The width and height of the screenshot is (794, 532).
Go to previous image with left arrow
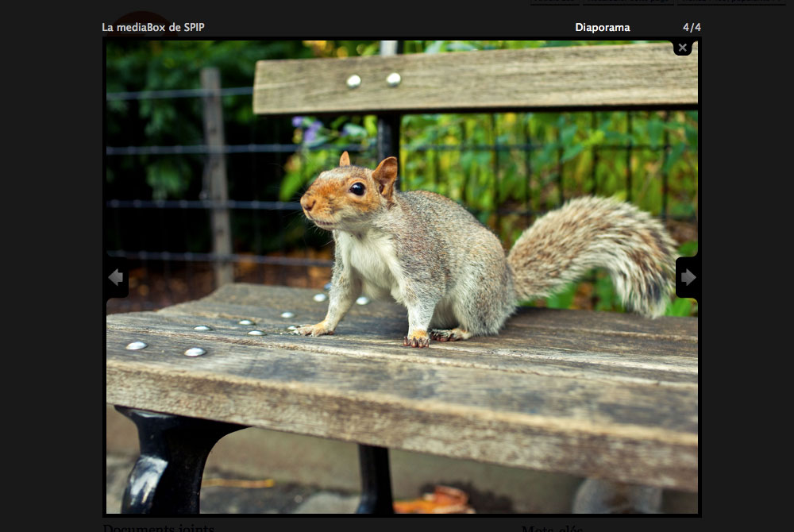tap(116, 277)
